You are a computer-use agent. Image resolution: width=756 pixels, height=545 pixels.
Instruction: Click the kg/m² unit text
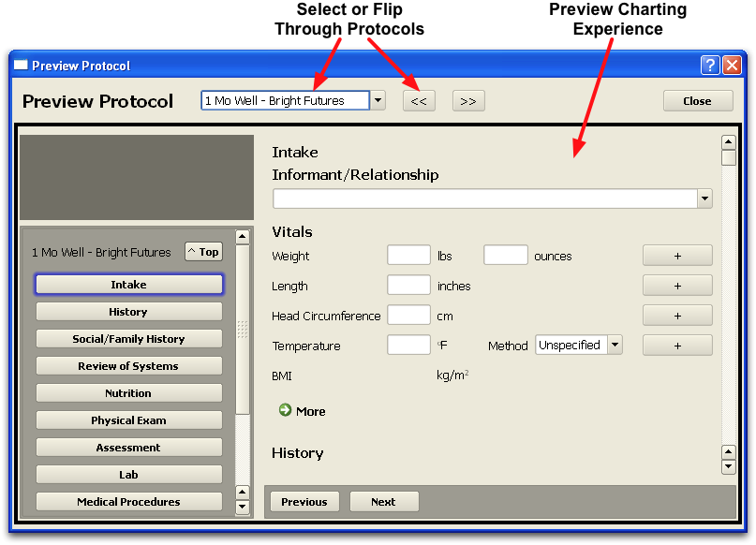(452, 375)
